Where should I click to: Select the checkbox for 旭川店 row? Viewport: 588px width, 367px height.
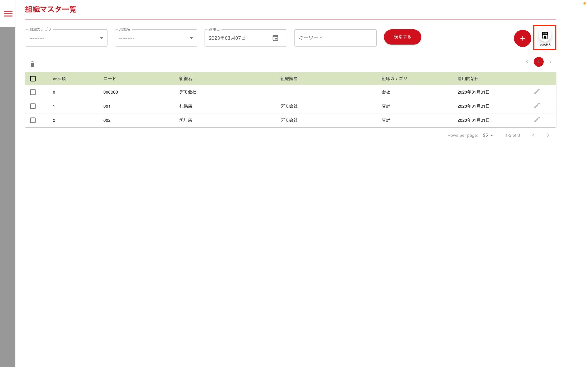pyautogui.click(x=33, y=120)
